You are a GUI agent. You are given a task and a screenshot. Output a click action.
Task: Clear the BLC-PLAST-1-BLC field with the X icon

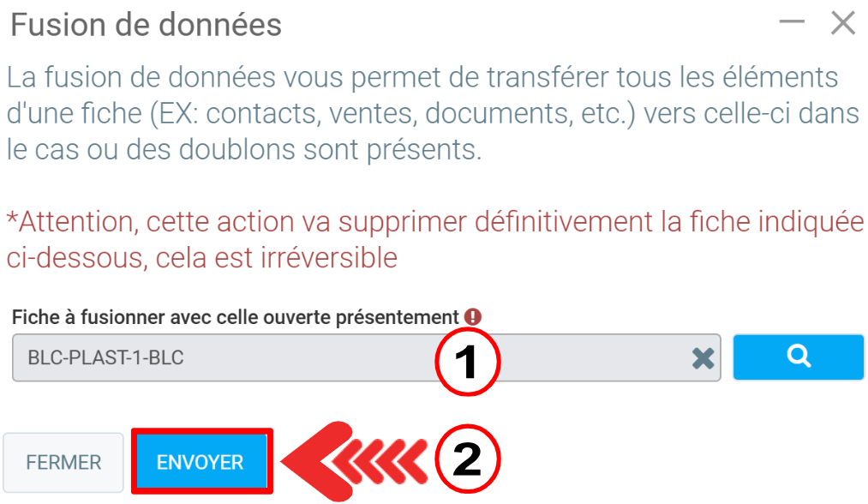(703, 358)
